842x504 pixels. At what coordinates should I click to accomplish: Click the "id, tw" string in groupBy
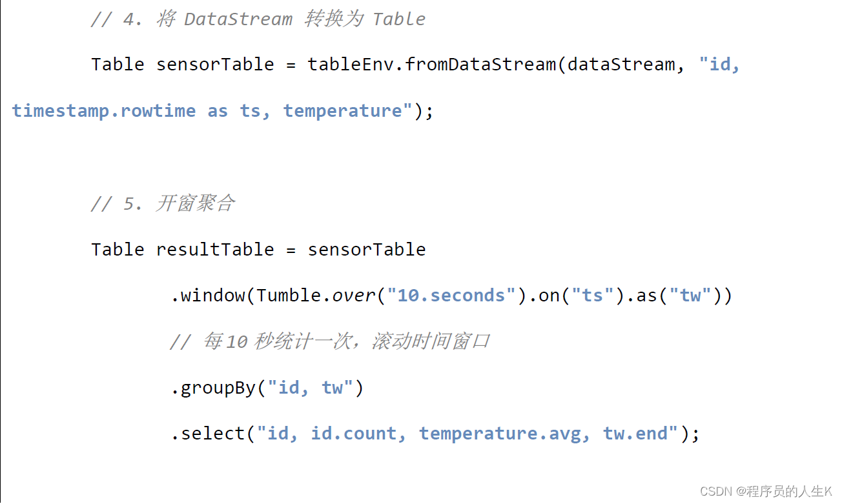coord(310,388)
